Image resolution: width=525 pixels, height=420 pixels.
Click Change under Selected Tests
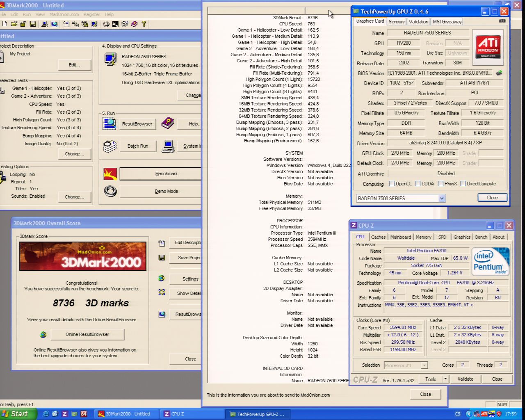point(74,154)
